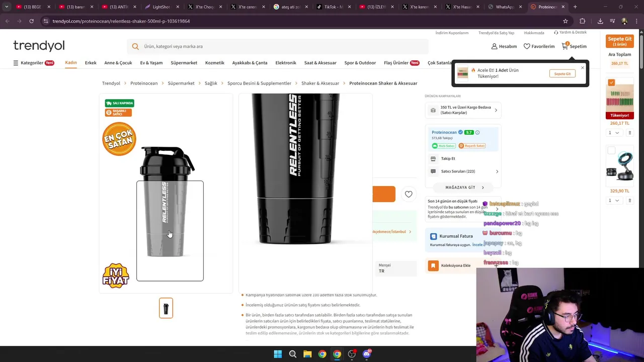Open Sepetim shopping cart
The height and width of the screenshot is (362, 644).
[574, 46]
